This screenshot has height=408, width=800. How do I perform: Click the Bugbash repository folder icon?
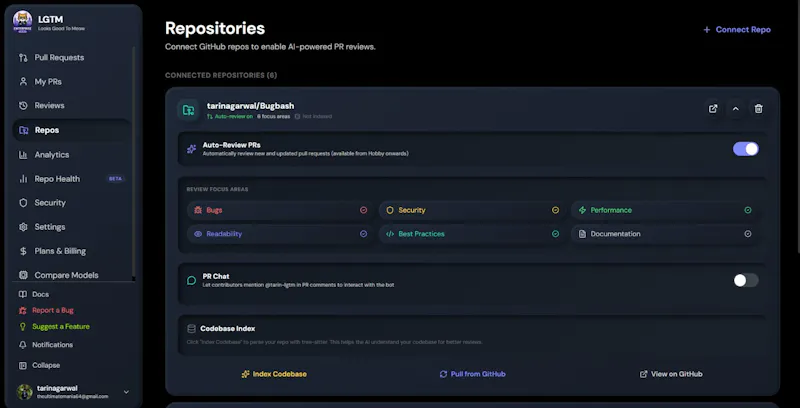tap(188, 110)
